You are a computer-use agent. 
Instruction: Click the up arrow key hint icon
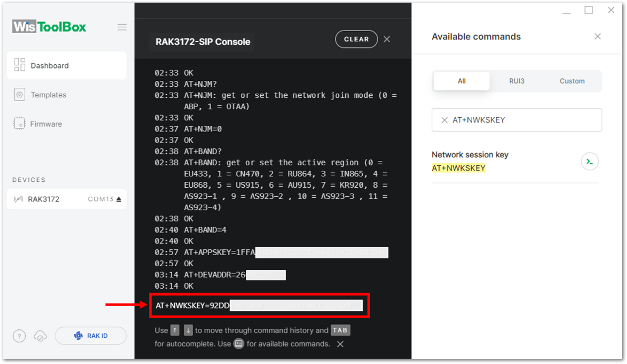point(175,330)
